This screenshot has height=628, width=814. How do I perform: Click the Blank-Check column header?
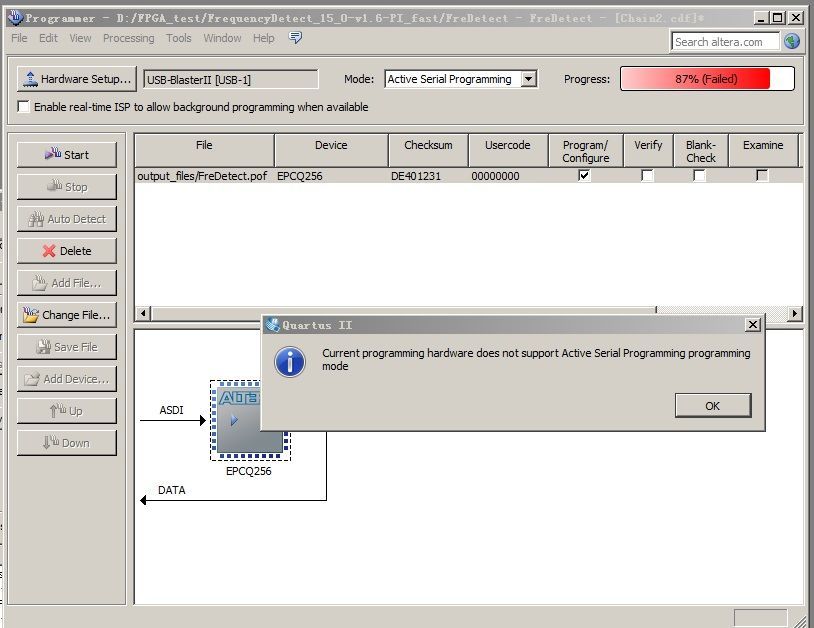[701, 151]
